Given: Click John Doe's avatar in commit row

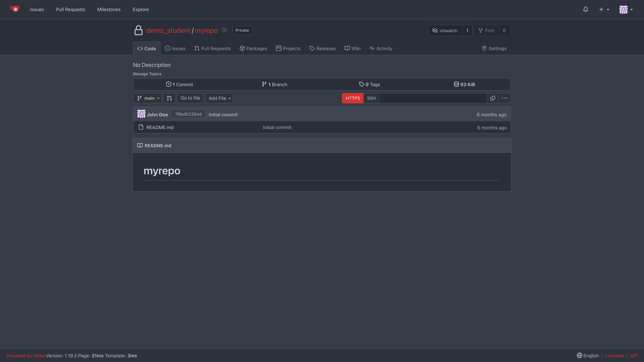Looking at the screenshot, I should [141, 114].
